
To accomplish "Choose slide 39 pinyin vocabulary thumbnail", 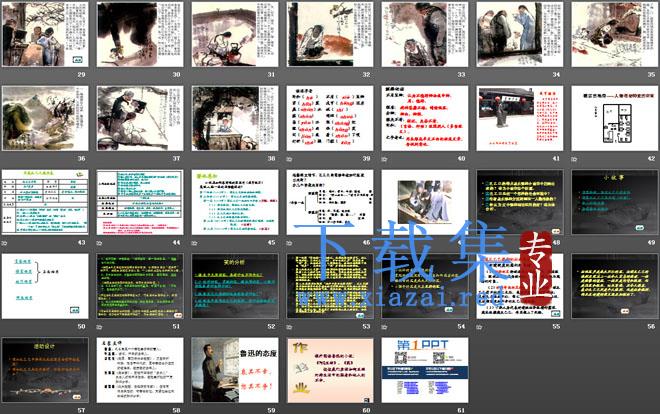I will point(330,118).
